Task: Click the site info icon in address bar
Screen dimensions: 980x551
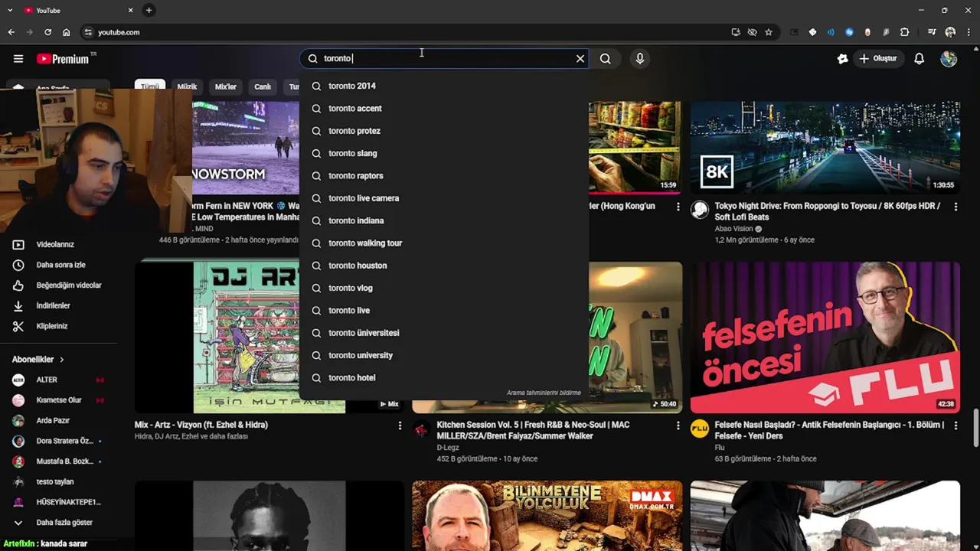Action: point(88,32)
